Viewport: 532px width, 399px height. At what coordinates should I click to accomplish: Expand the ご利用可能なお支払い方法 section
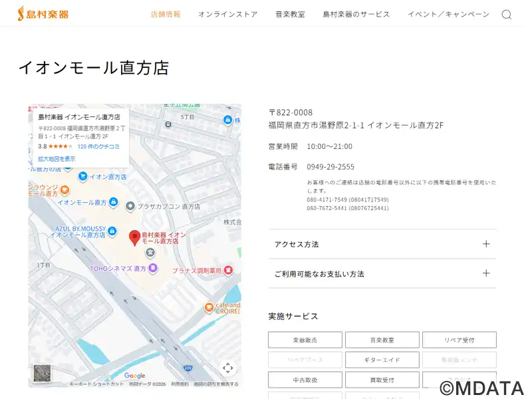pos(382,273)
